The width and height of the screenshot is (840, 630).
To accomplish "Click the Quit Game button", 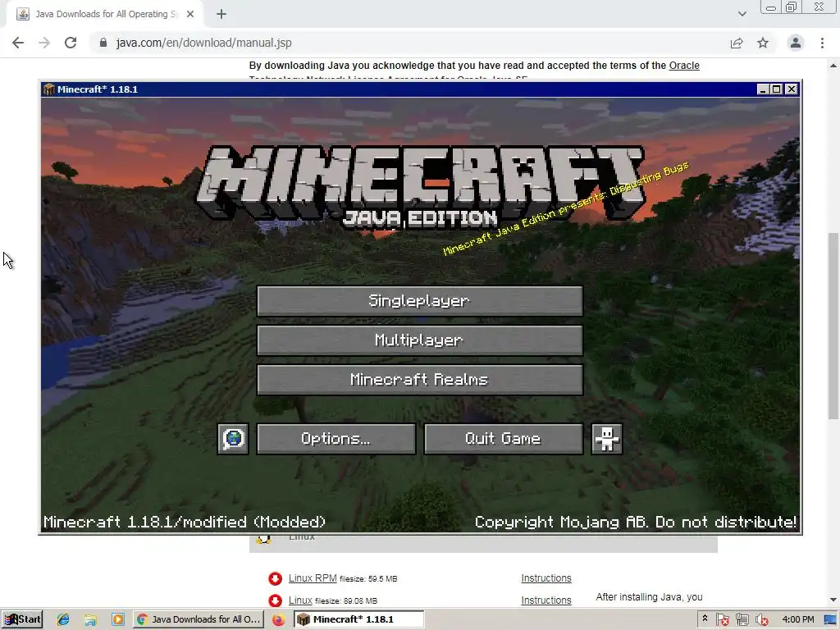I will pyautogui.click(x=503, y=439).
